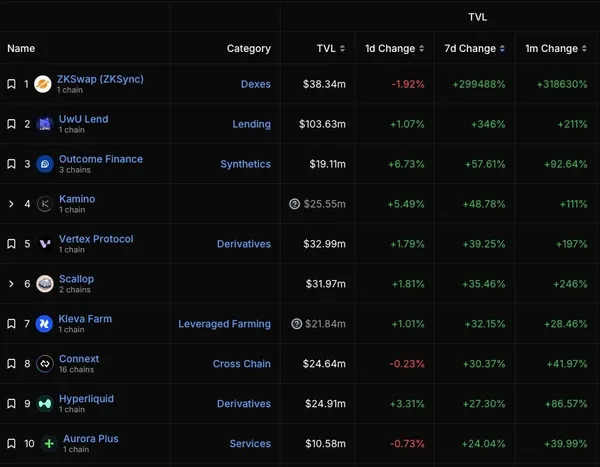Open the Scallop protocol page link

[76, 279]
